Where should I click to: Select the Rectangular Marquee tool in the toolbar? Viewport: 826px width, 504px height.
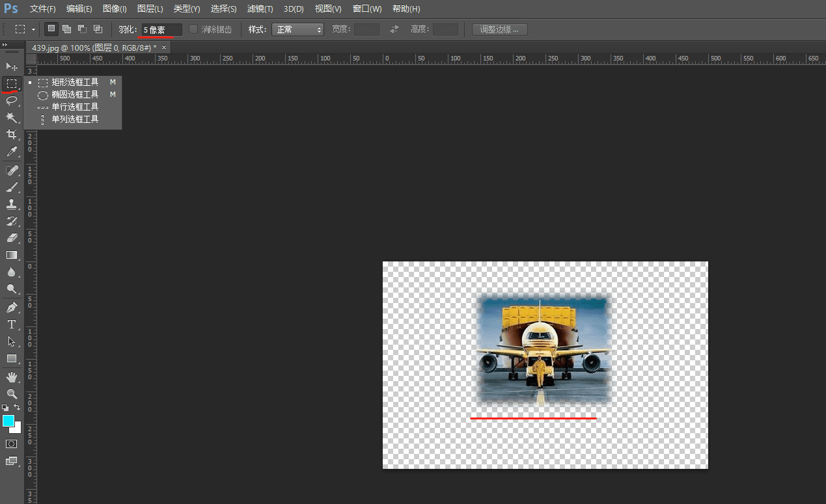[12, 83]
